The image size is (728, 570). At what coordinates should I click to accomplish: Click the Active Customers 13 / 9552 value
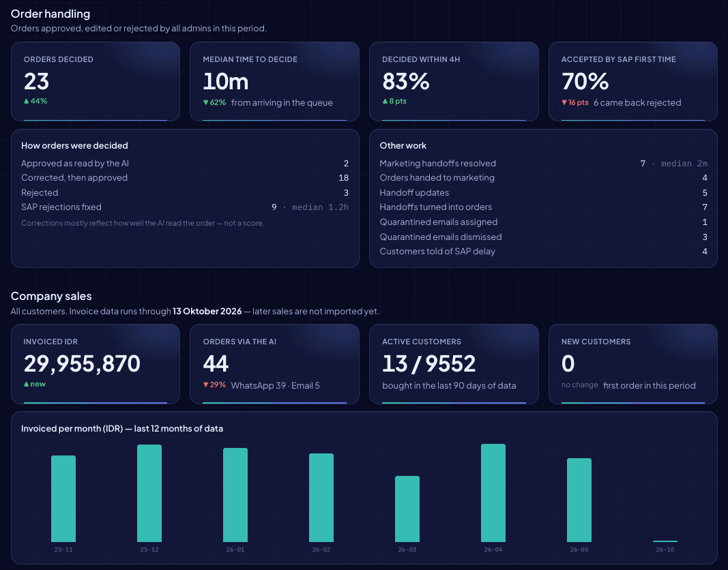click(428, 363)
